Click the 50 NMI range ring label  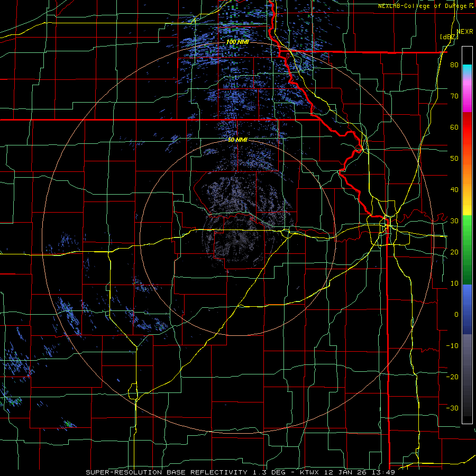[x=237, y=140]
